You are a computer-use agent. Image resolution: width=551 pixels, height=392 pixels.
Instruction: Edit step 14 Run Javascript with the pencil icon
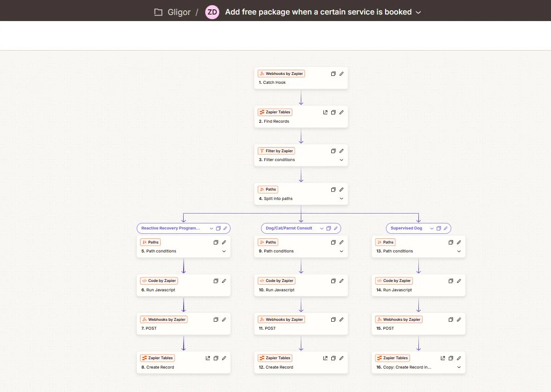[459, 281]
